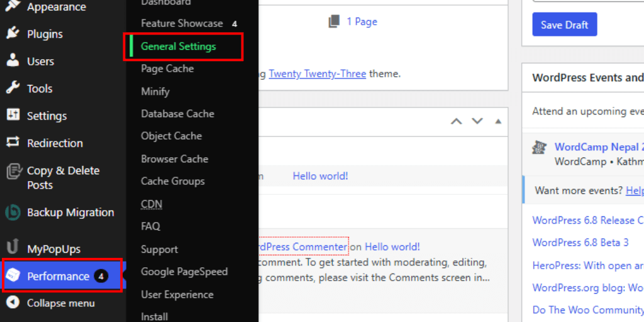Screen dimensions: 644x322
Task: Open the Hello world! post in the activity row
Action: pos(320,176)
